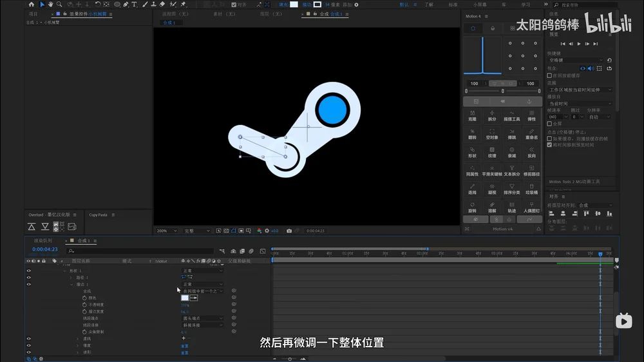Click the 合成 1 breadcrumb in the viewer
This screenshot has width=644, height=362.
click(169, 23)
